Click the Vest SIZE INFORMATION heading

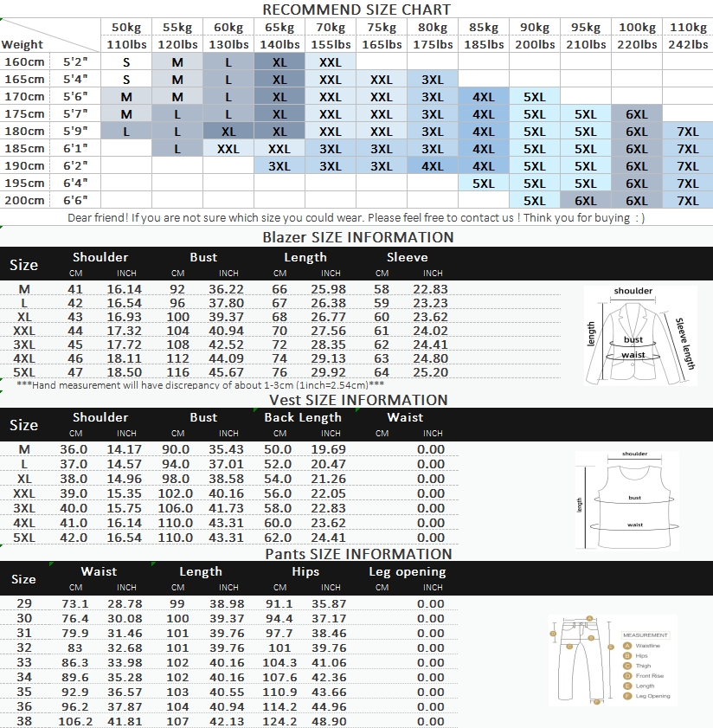pyautogui.click(x=358, y=400)
